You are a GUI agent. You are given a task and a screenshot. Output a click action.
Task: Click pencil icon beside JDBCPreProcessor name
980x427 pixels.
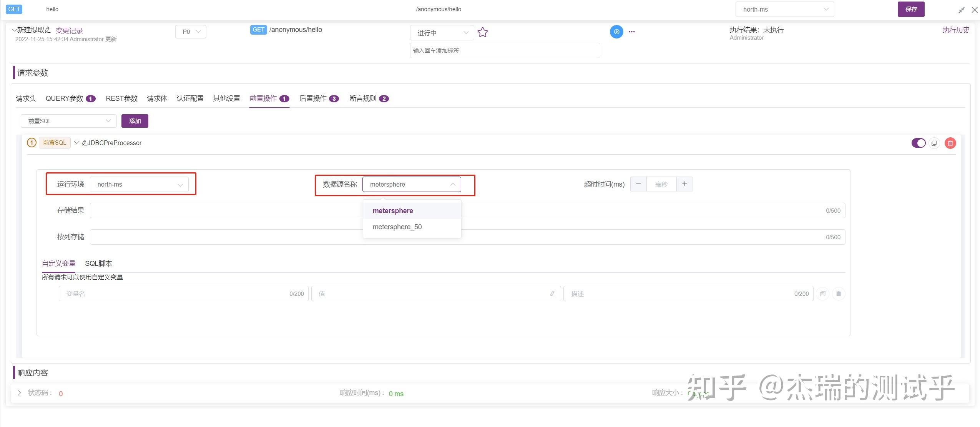point(84,143)
